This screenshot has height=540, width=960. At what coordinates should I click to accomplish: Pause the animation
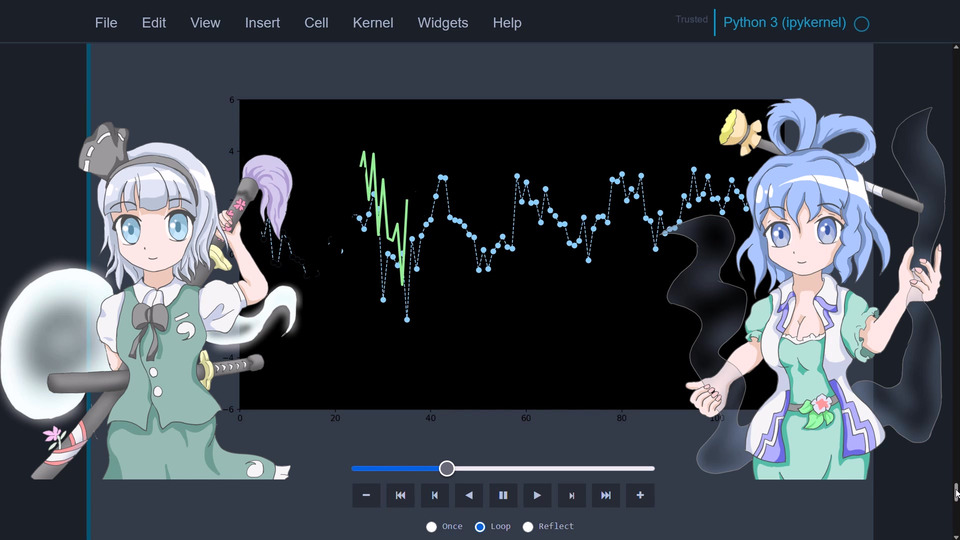coord(503,495)
